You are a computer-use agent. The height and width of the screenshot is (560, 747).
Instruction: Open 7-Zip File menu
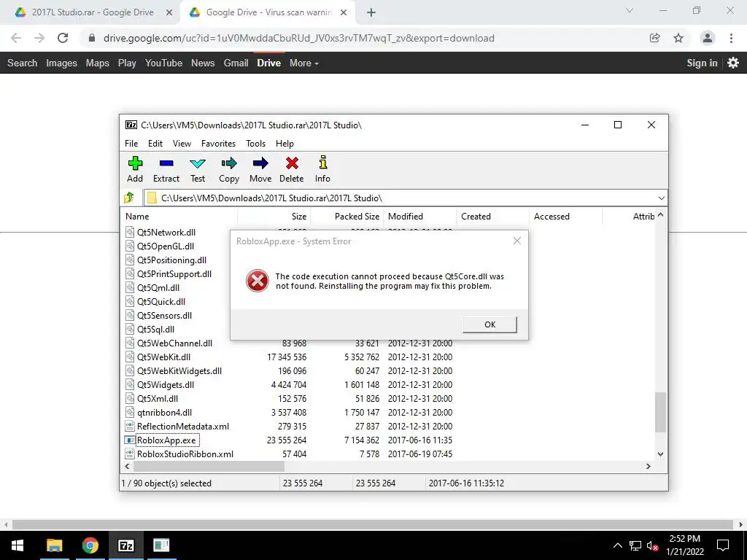[x=131, y=144]
